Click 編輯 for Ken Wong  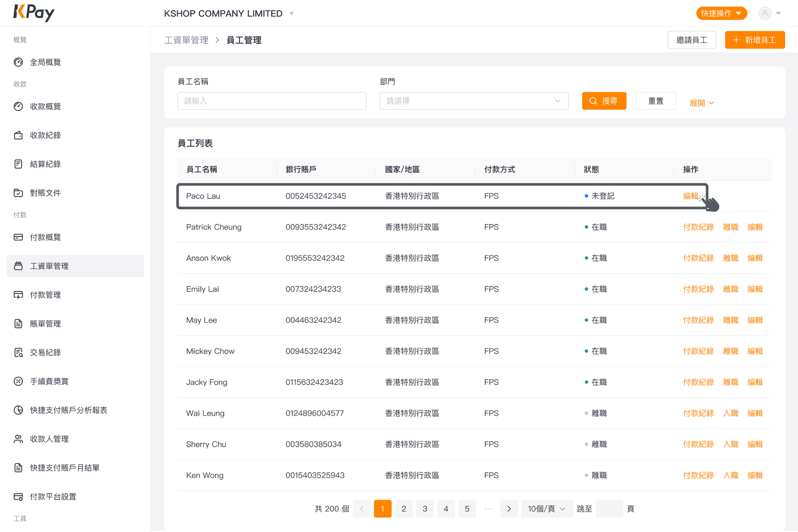[755, 475]
